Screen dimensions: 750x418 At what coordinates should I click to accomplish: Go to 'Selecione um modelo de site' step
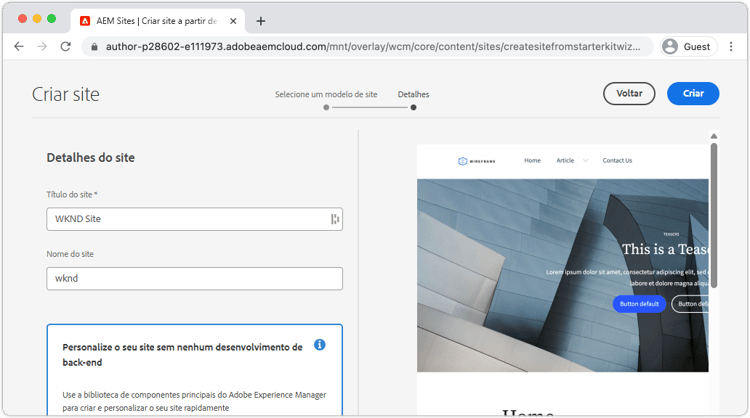pyautogui.click(x=326, y=94)
